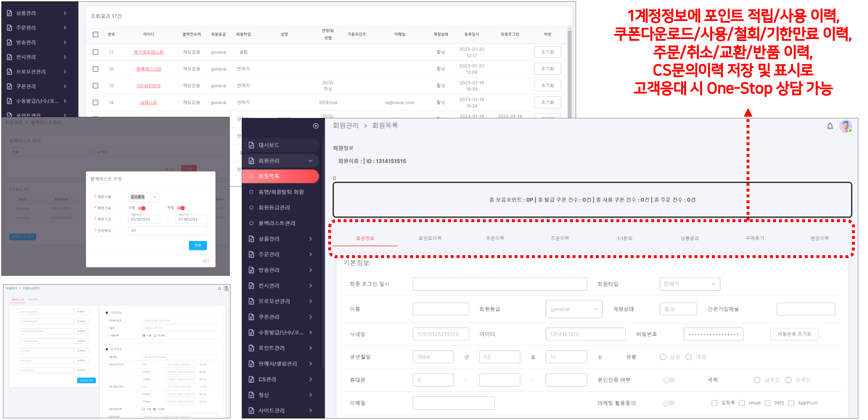The height and width of the screenshot is (420, 868).
Task: Expand 상품관리 chevron in top-left sidebar
Action: [x=65, y=13]
